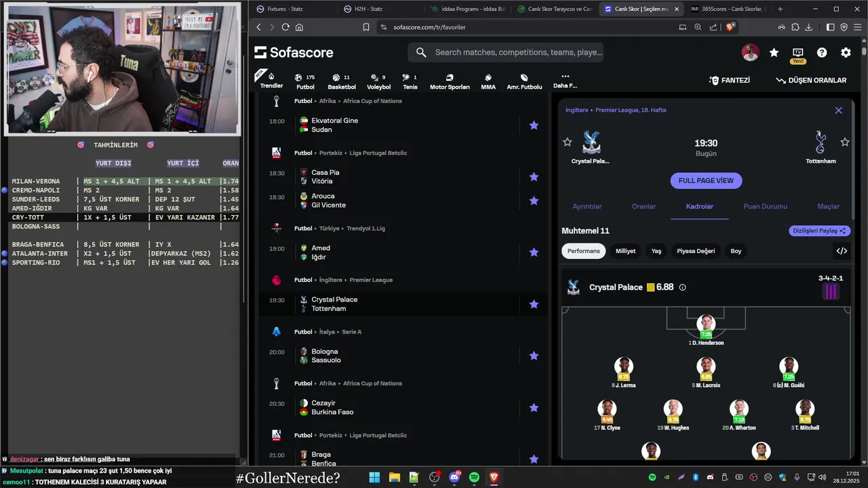Open the user profile avatar
The image size is (868, 488).
(x=750, y=52)
